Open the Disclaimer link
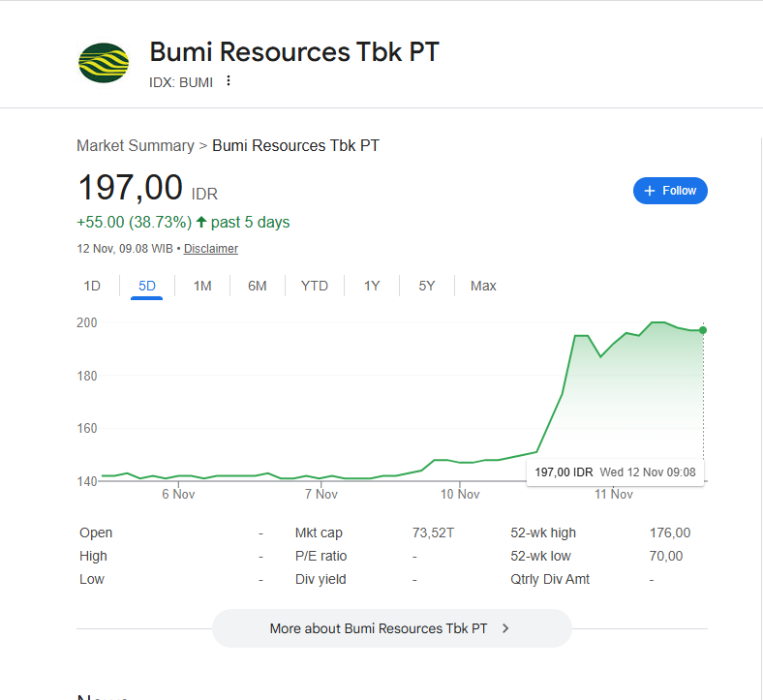 211,249
